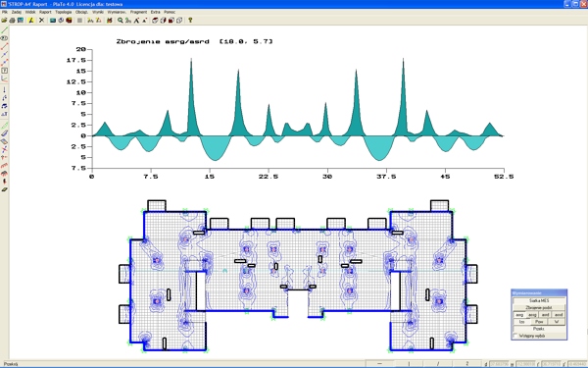Click the Siatka MES button
The image size is (588, 368).
coord(539,301)
